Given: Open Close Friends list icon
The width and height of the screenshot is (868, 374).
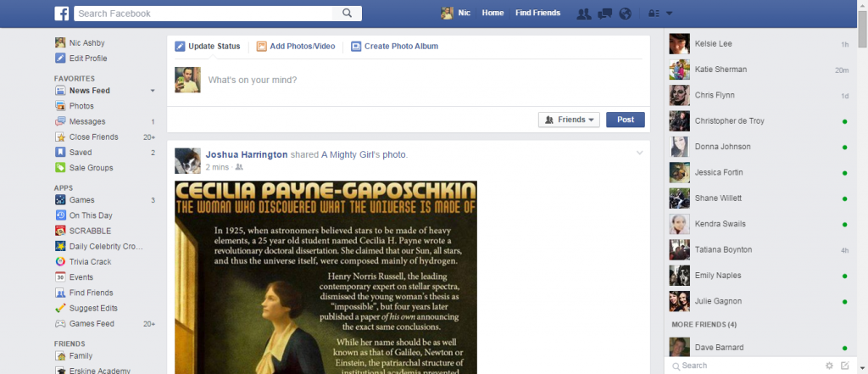Looking at the screenshot, I should coord(60,137).
